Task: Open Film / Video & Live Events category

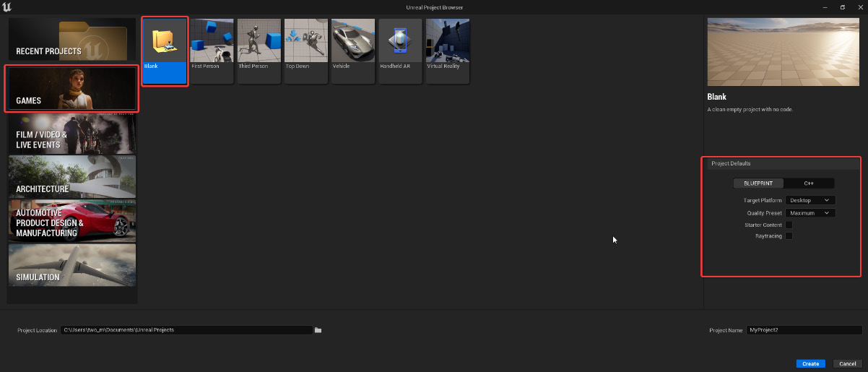Action: pos(72,134)
